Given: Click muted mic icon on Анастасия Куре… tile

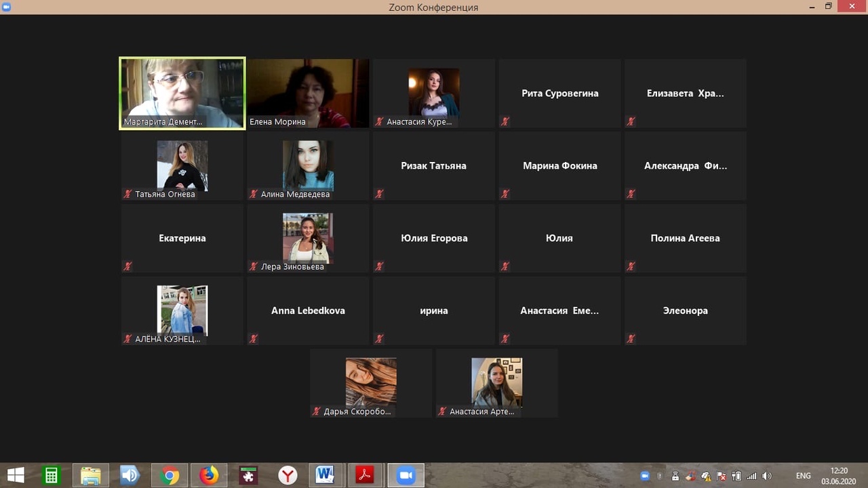Looking at the screenshot, I should click(x=379, y=122).
